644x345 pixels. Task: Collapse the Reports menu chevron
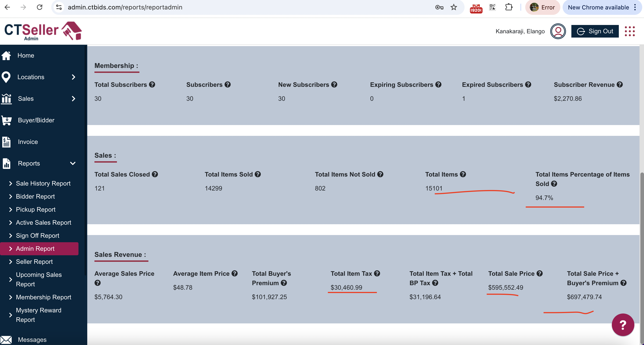(x=73, y=164)
